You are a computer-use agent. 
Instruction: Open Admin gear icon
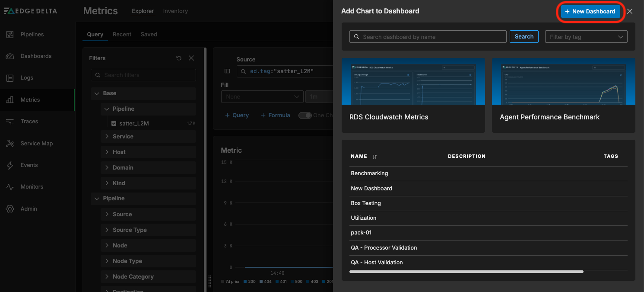tap(10, 209)
